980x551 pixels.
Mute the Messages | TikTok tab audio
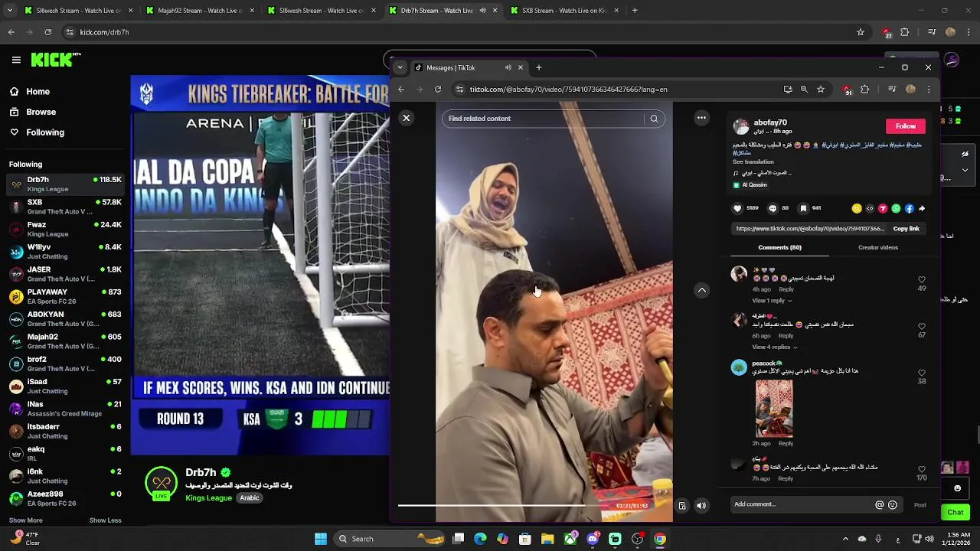(508, 67)
